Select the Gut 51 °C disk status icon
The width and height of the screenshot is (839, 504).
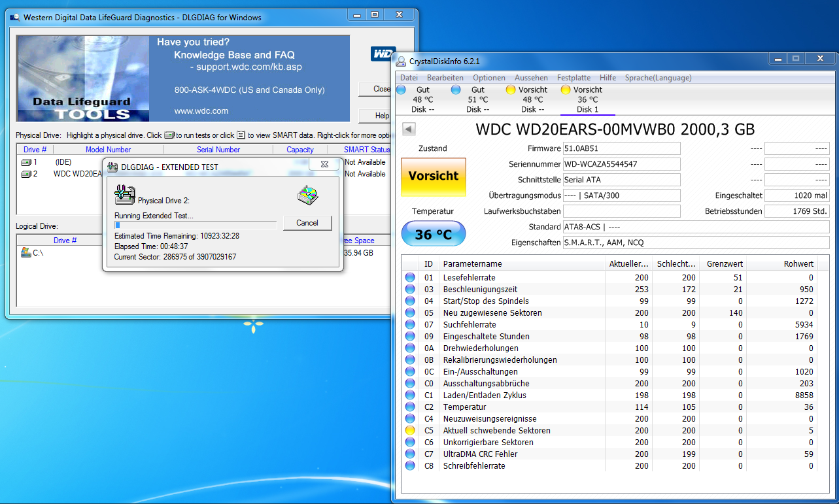456,90
